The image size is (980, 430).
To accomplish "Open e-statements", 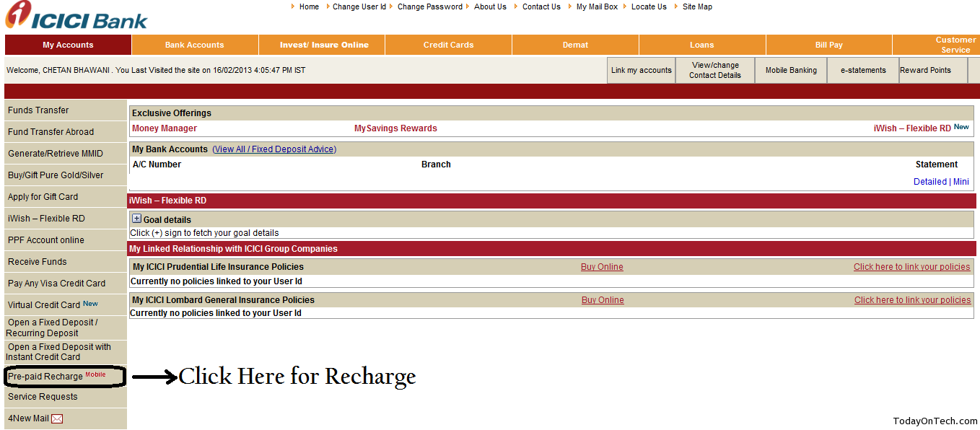I will [x=863, y=70].
